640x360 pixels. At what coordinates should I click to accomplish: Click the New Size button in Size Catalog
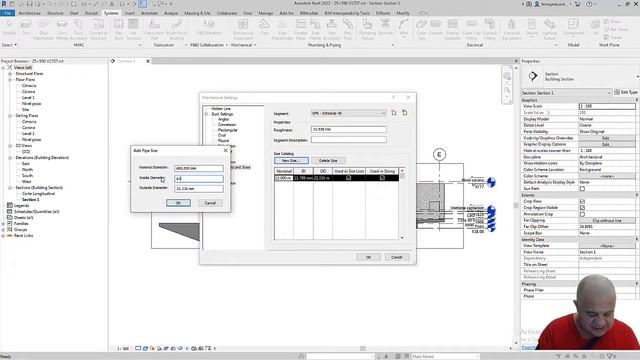(x=291, y=160)
